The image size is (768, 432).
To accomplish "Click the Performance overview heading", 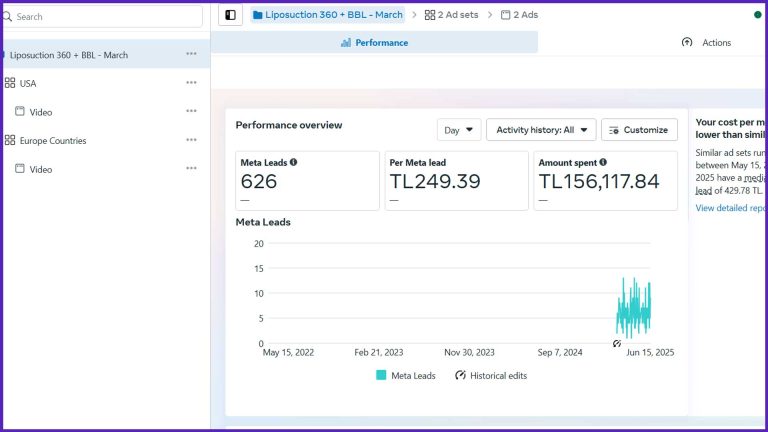I will 289,125.
